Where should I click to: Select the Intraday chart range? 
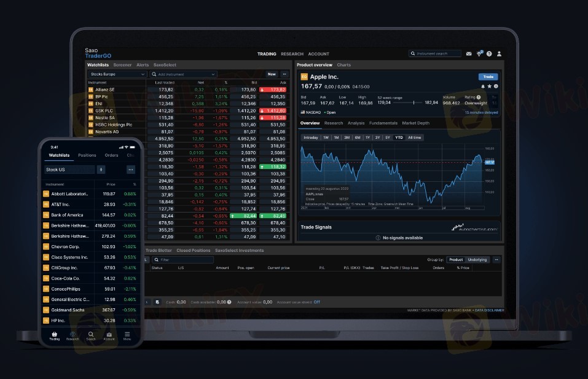310,138
